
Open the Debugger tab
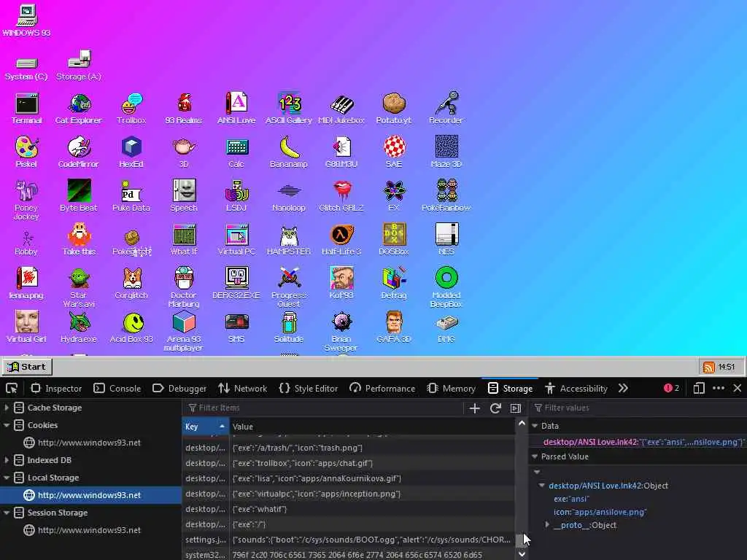(179, 389)
